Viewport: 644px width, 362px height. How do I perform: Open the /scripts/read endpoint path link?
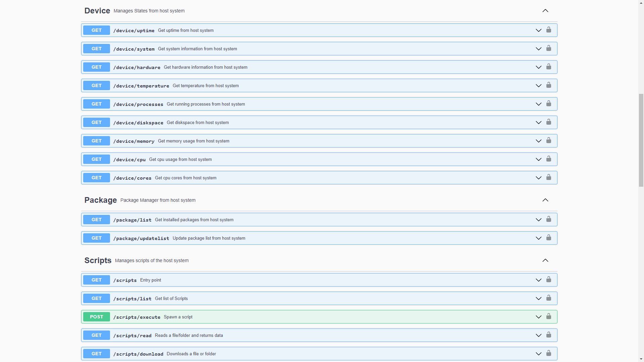[x=132, y=336]
